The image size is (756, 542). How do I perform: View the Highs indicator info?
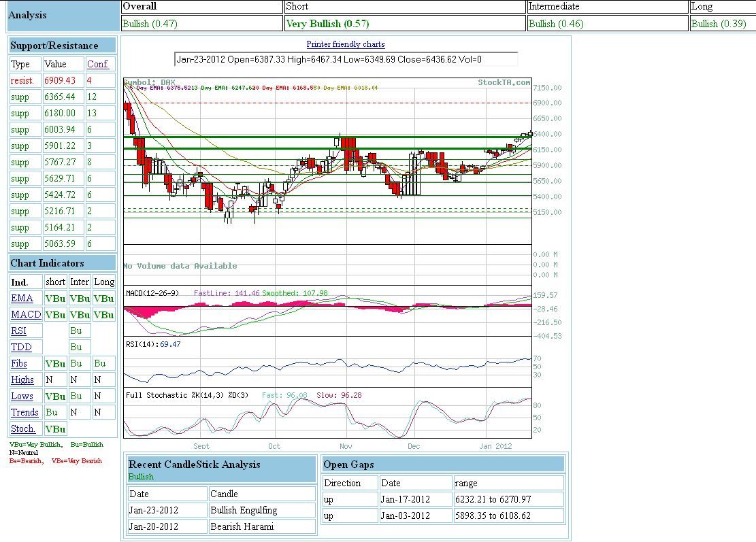click(22, 379)
